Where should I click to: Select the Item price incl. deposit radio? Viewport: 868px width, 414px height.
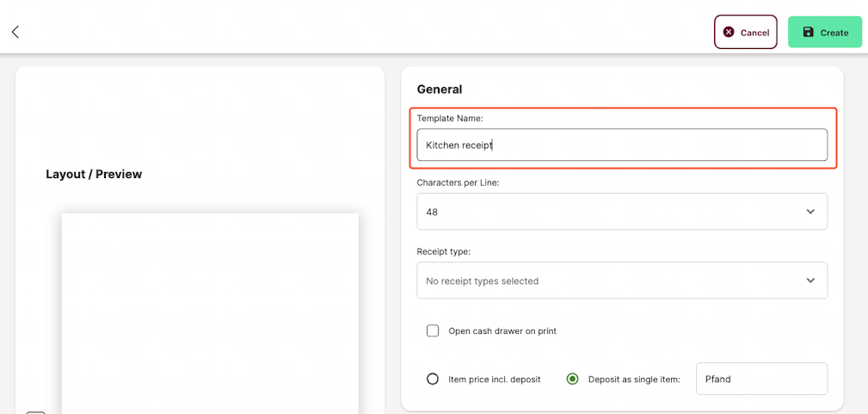point(433,379)
